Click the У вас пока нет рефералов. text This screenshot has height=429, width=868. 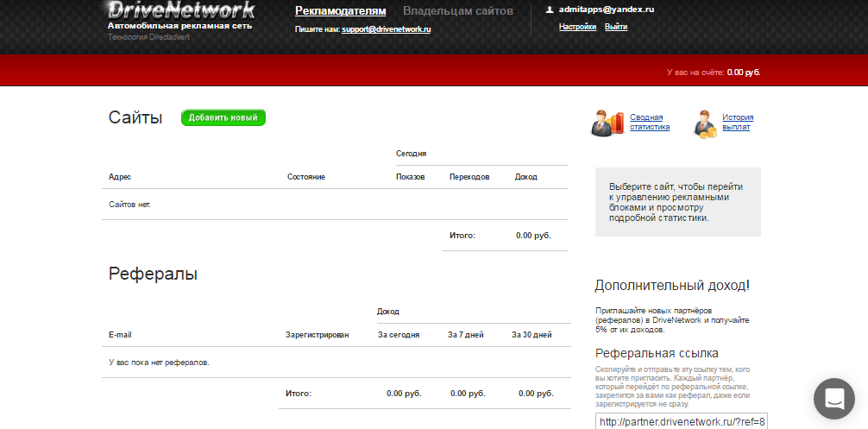[159, 363]
